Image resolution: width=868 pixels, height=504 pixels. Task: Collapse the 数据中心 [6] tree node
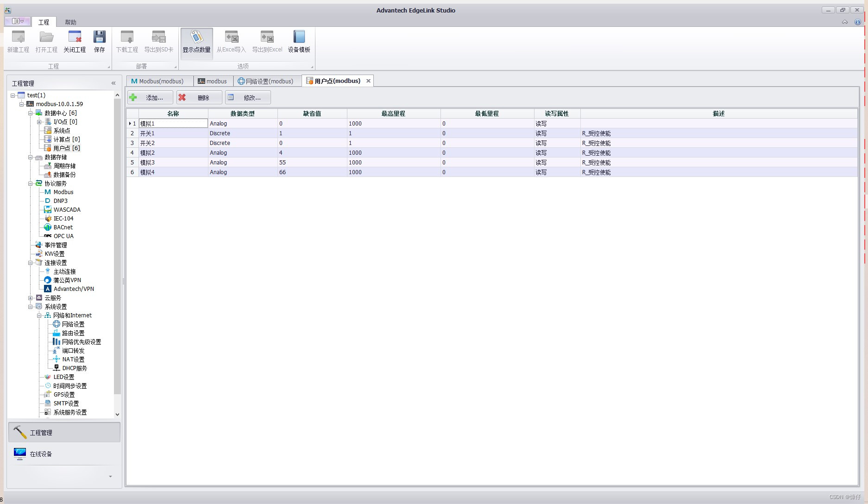(x=31, y=113)
